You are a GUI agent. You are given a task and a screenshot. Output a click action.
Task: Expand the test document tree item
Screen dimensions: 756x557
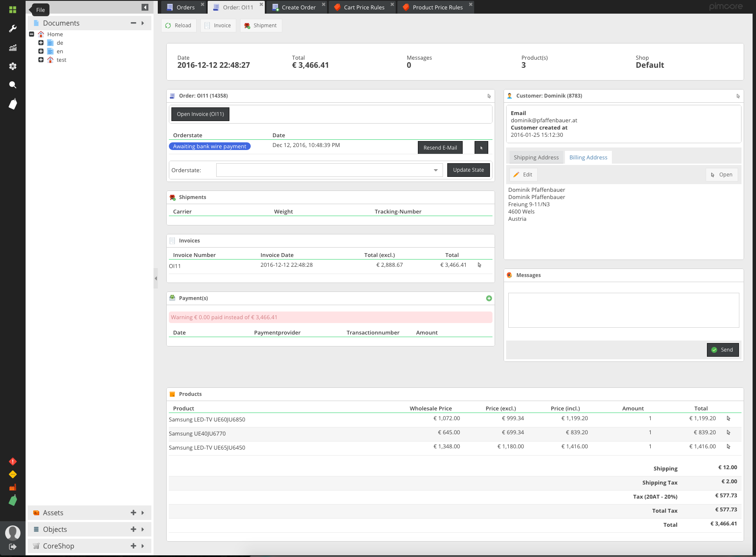(x=41, y=60)
